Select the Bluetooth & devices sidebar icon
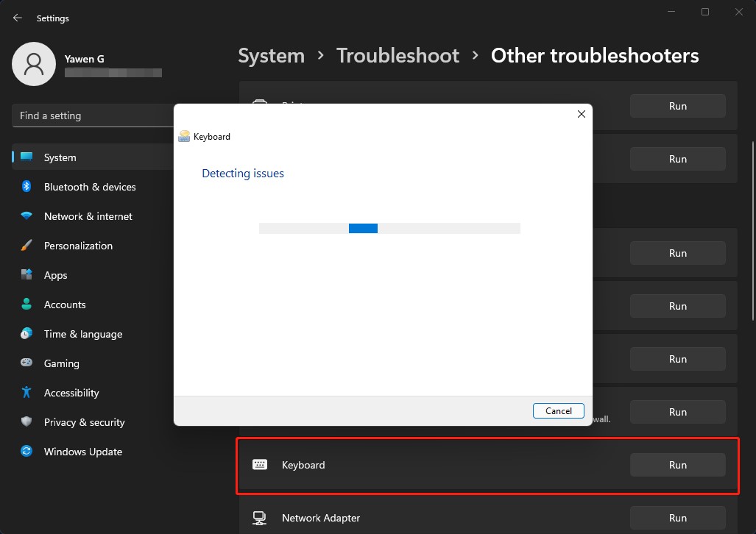Screen dimensions: 756x534 click(25, 187)
